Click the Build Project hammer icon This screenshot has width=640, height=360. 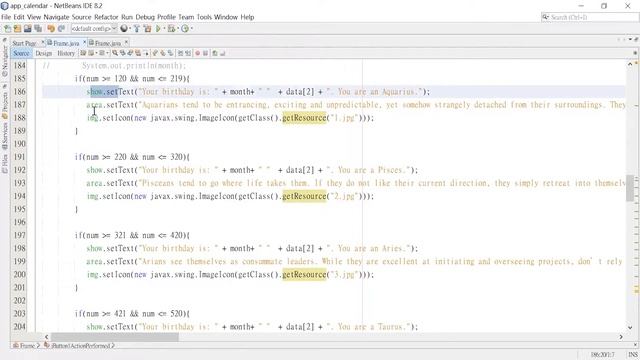[137, 29]
